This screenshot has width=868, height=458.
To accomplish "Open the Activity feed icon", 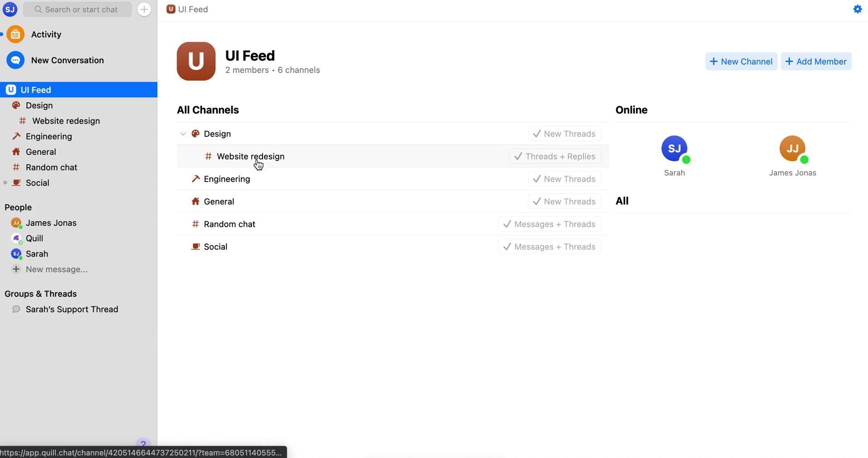I will (x=15, y=34).
